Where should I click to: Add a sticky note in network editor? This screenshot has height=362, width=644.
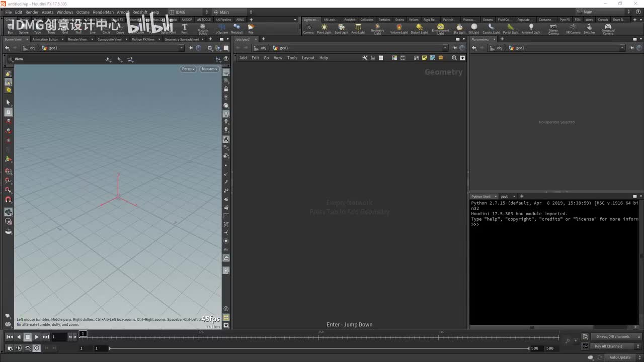pos(424,58)
